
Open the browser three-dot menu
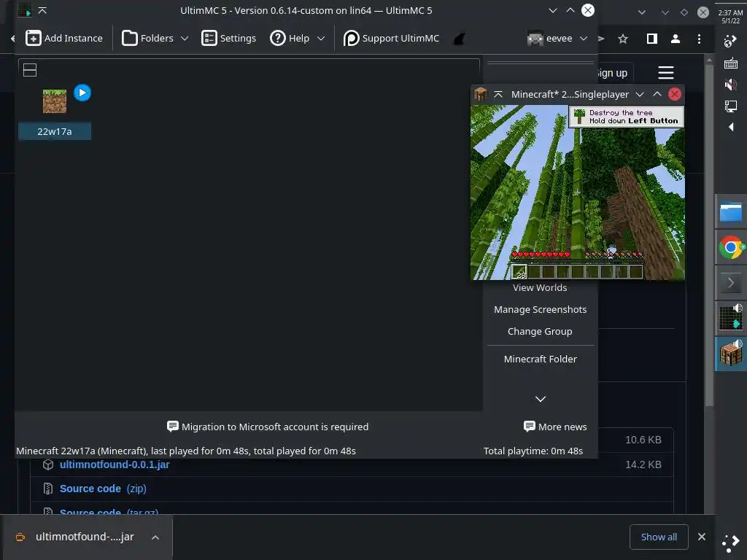coord(699,39)
